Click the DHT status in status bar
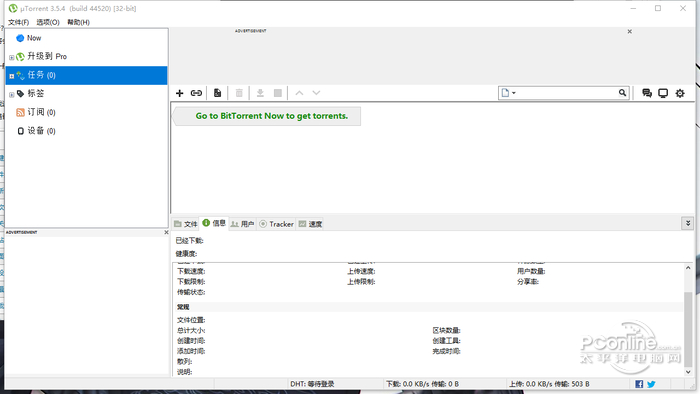This screenshot has height=394, width=700. 312,384
